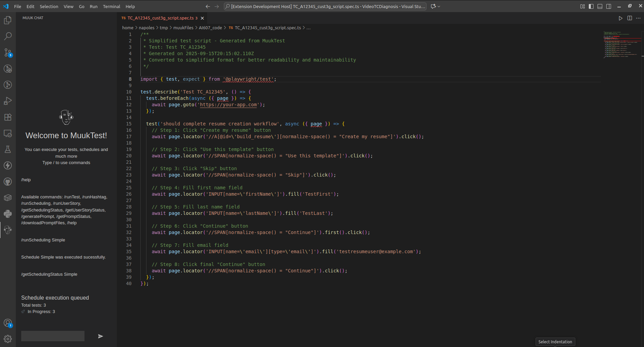Screen dimensions: 644x347
Task: Send the MuukTest chat message
Action: pyautogui.click(x=100, y=336)
